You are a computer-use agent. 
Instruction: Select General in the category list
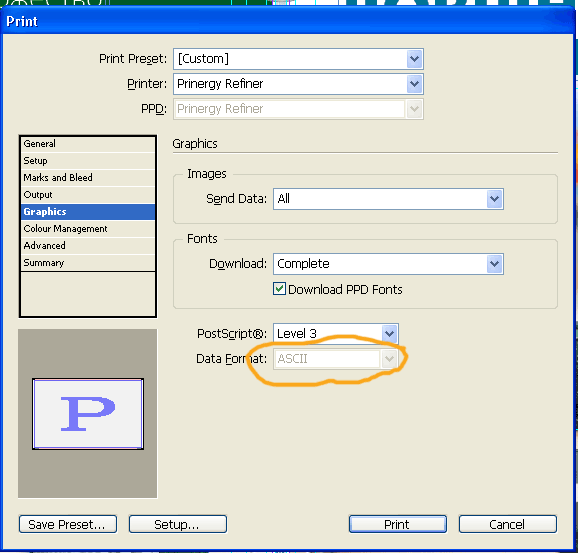tap(88, 144)
